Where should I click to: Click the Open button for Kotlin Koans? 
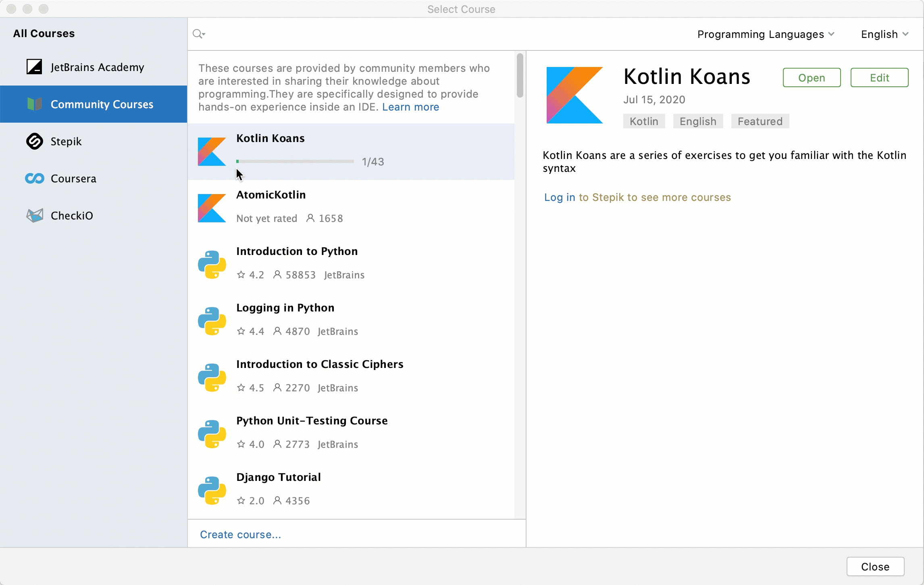(812, 77)
